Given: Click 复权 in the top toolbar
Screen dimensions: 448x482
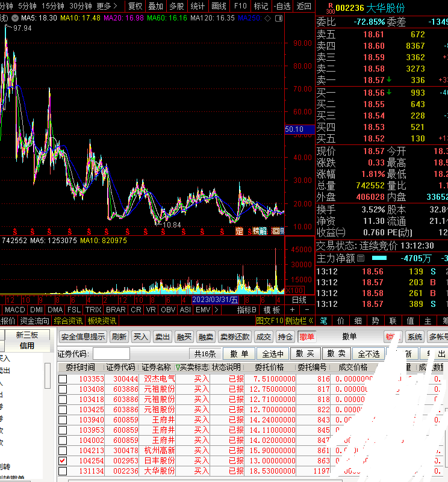Looking at the screenshot, I should [135, 6].
